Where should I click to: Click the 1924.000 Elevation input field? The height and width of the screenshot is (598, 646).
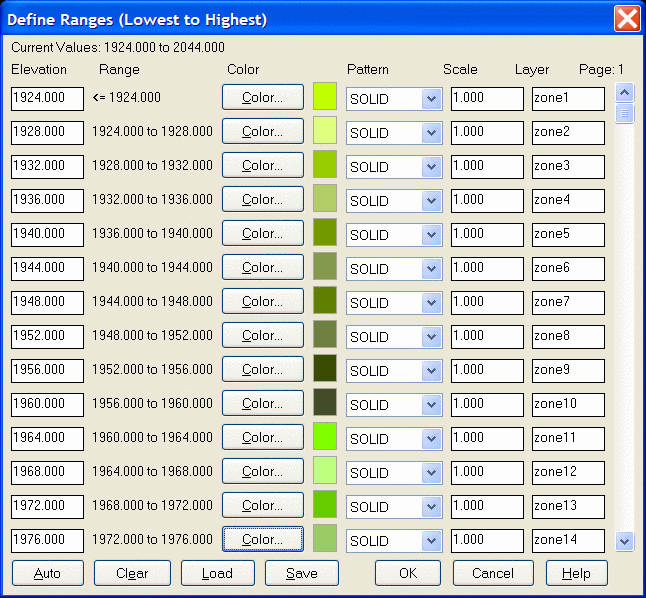coord(47,99)
